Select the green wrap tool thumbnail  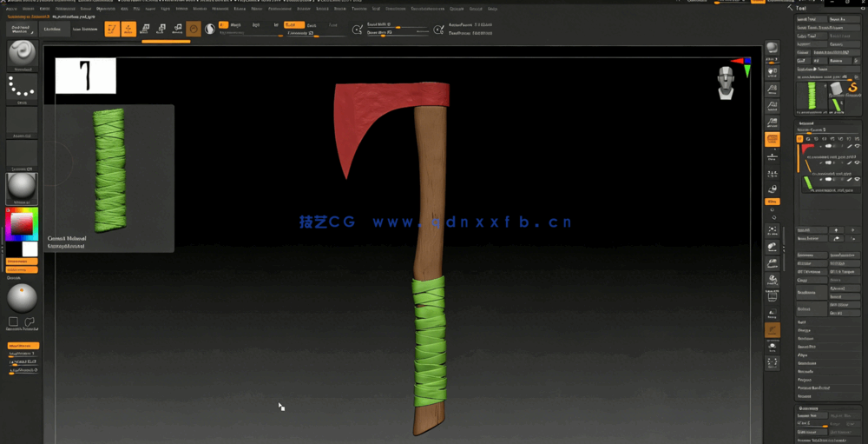(x=812, y=95)
